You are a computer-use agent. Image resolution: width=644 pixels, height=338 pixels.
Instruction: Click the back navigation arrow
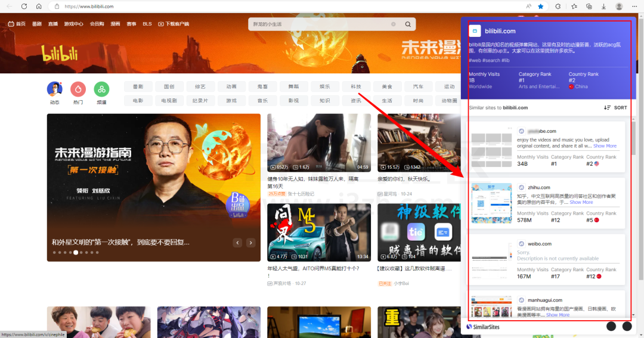10,6
